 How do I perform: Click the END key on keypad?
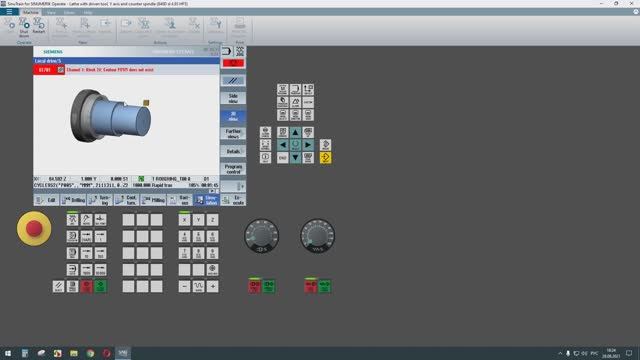coord(282,158)
